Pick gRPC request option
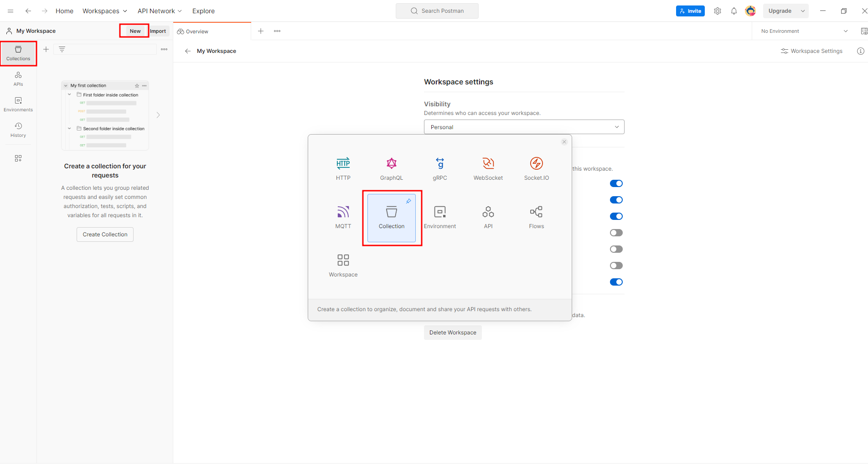This screenshot has height=464, width=868. [x=440, y=169]
